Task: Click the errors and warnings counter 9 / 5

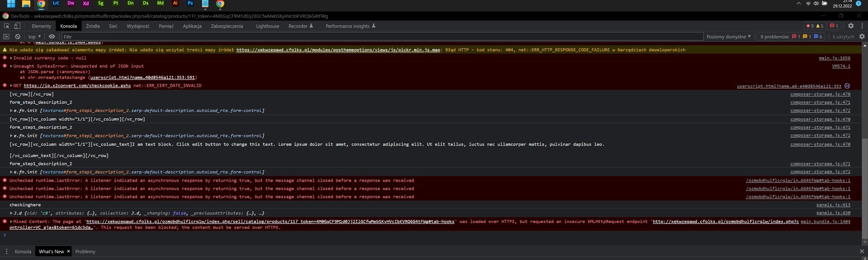Action: click(815, 26)
